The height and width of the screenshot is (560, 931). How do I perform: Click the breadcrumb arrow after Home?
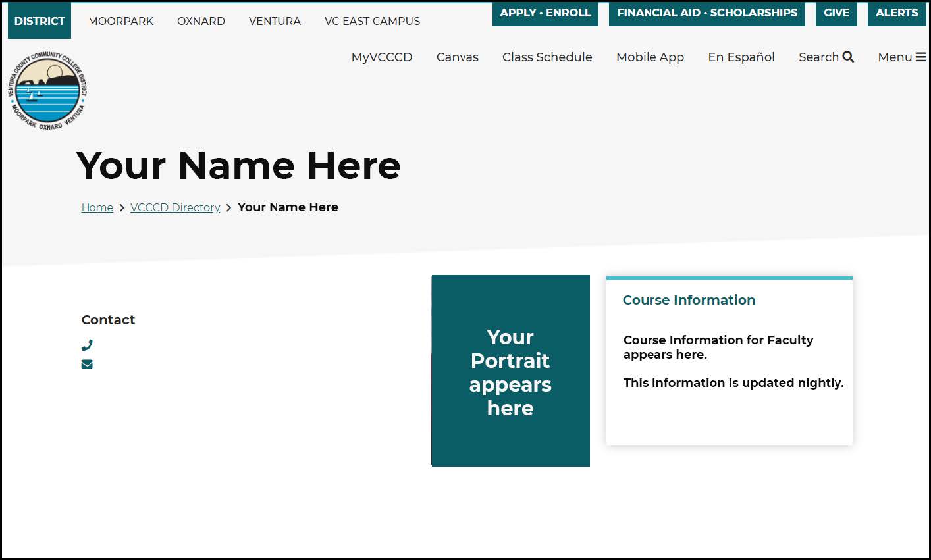(x=122, y=207)
